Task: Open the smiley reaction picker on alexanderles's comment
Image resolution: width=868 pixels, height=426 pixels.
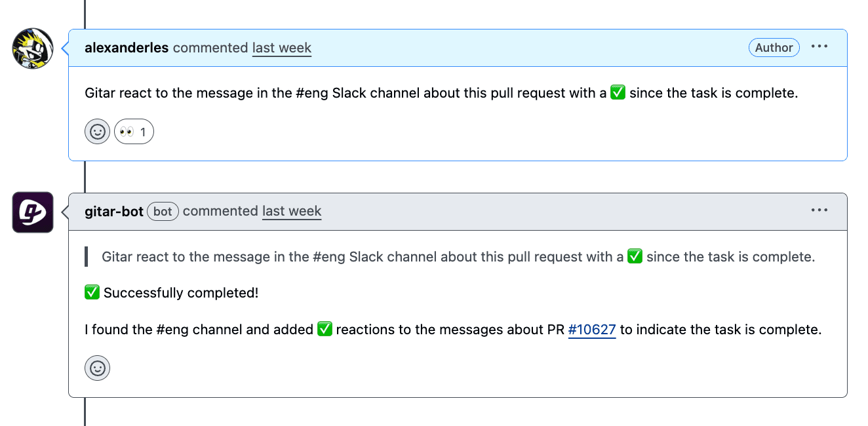Action: click(97, 131)
